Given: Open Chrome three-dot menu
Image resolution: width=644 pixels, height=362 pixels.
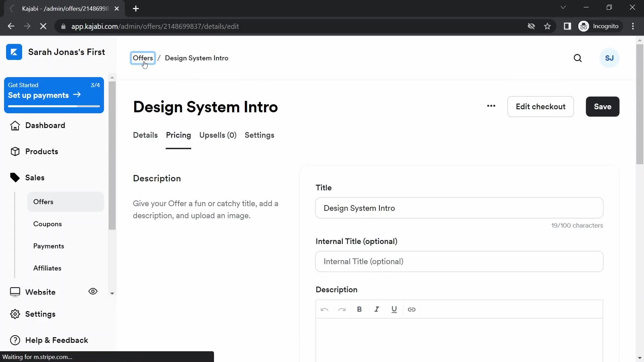Looking at the screenshot, I should pos(633,26).
